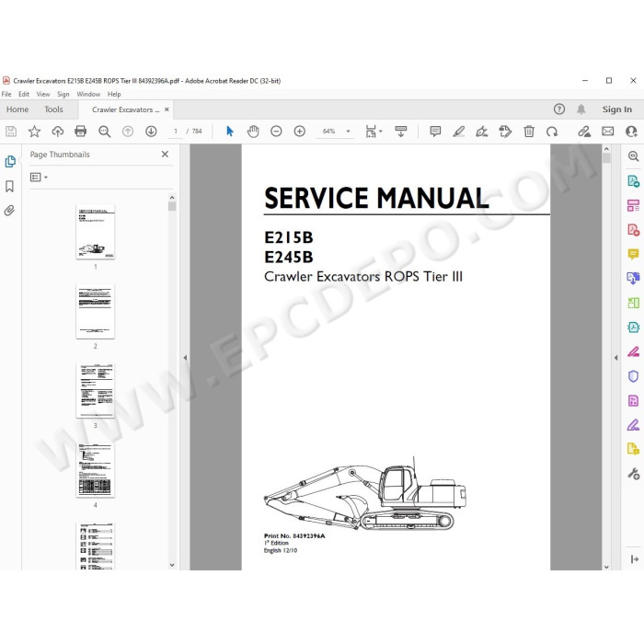Share a link to the file
The height and width of the screenshot is (644, 644).
pos(584,132)
